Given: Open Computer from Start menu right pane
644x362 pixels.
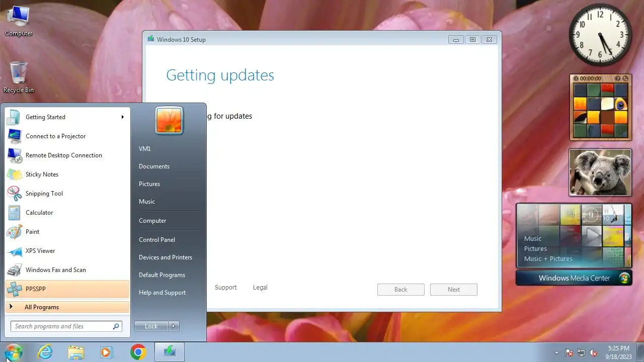Looking at the screenshot, I should click(152, 221).
